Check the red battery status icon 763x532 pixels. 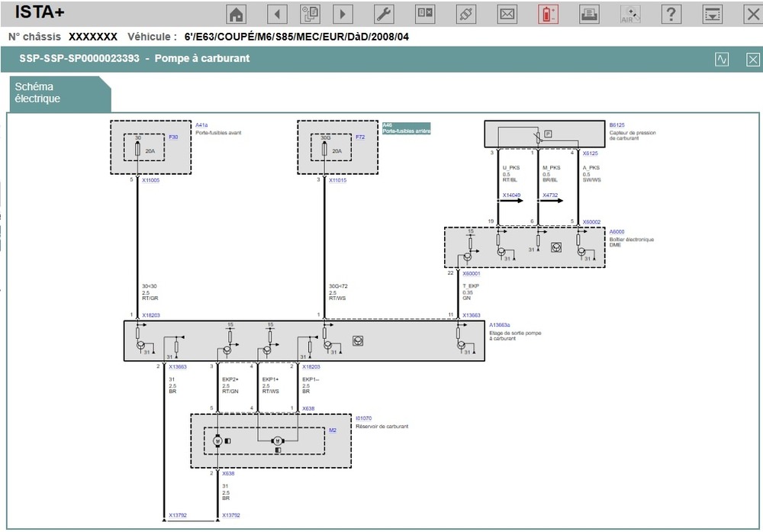click(548, 14)
